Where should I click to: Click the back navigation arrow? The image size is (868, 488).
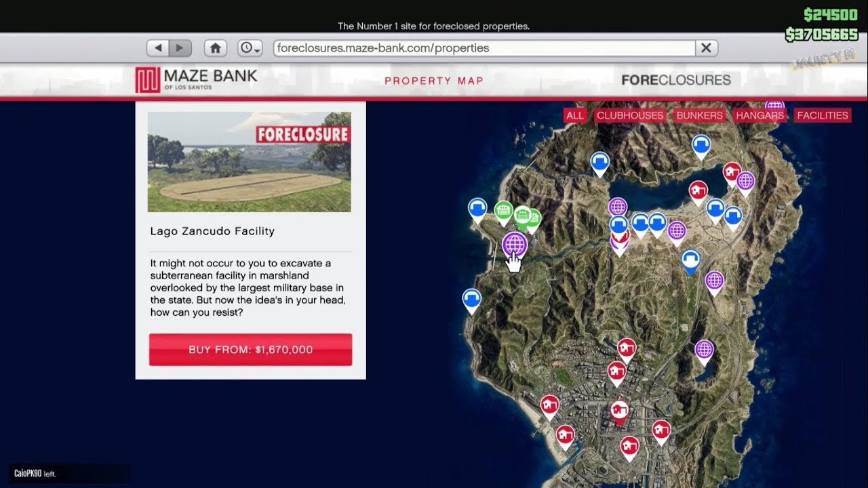tap(157, 47)
